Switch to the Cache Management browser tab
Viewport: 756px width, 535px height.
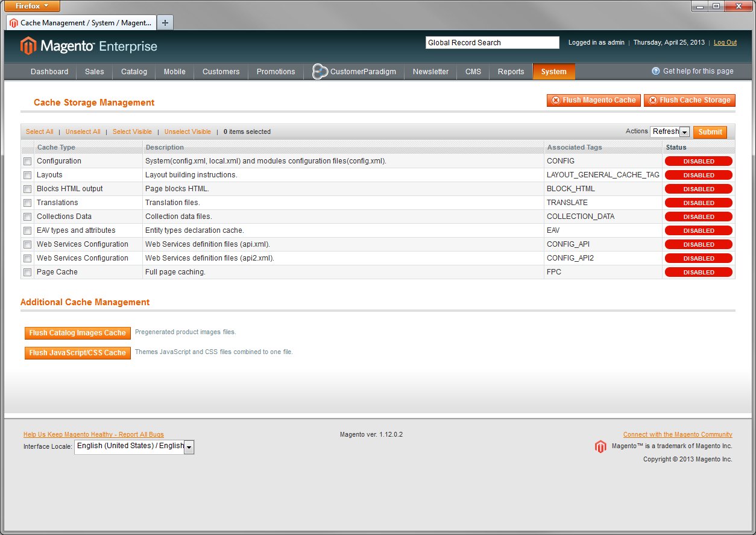[81, 22]
